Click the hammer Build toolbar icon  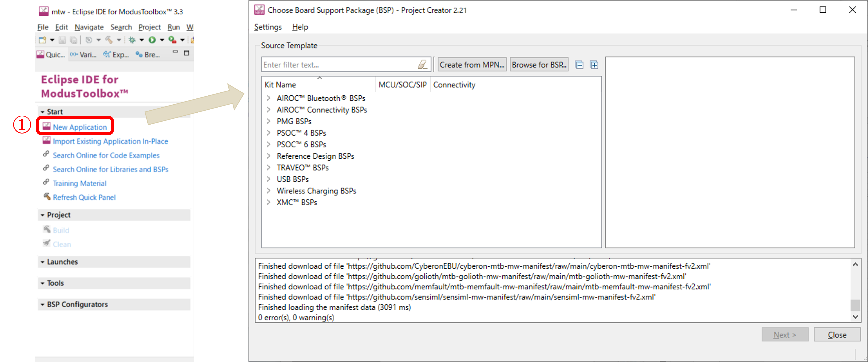[109, 40]
